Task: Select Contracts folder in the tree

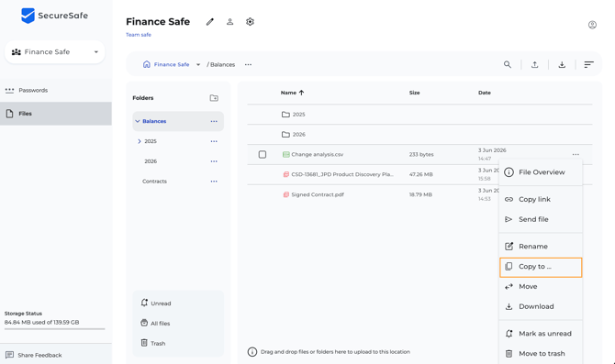Action: 154,182
